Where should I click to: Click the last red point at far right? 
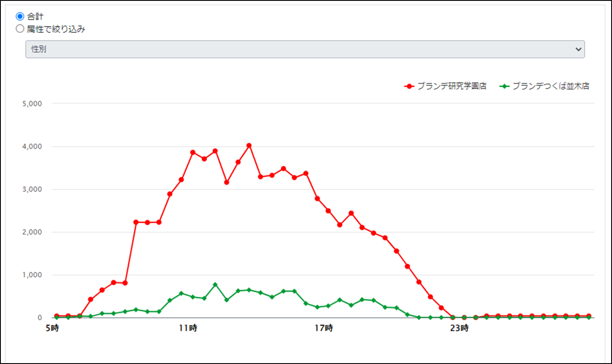[x=588, y=316]
